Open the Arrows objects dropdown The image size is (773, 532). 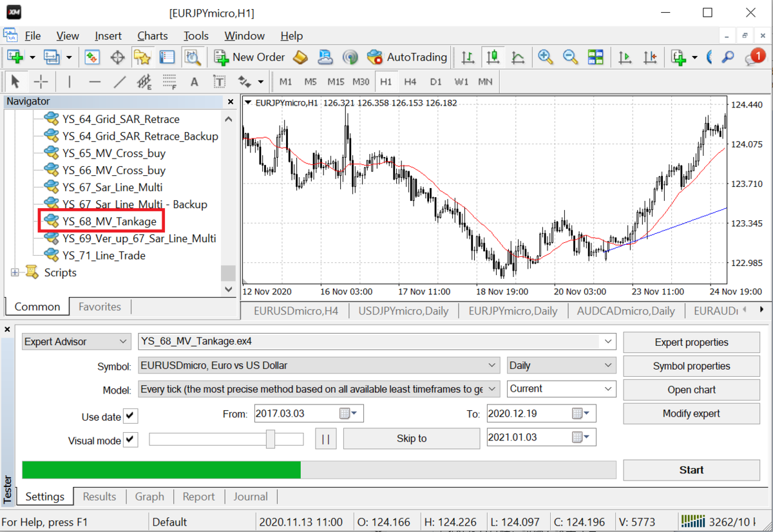260,82
